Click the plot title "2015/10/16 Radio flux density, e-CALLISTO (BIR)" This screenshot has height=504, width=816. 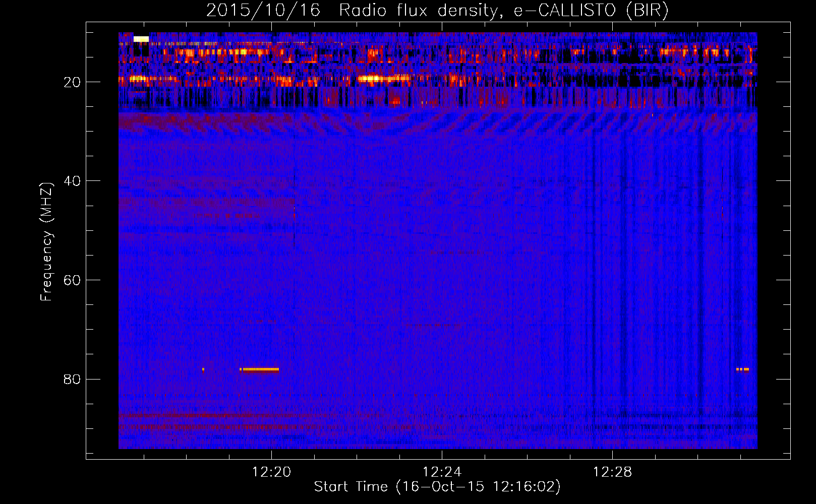coord(437,10)
